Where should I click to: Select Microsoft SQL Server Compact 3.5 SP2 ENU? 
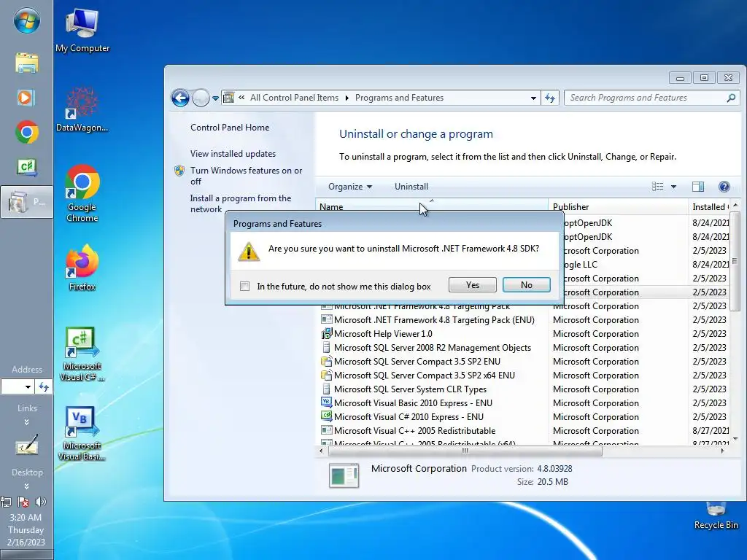[x=523, y=361]
